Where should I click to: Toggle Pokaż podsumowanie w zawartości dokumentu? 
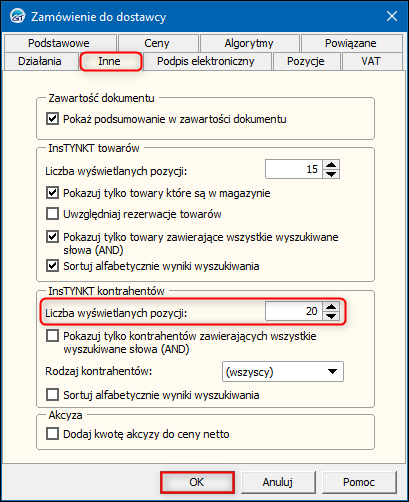pyautogui.click(x=52, y=119)
